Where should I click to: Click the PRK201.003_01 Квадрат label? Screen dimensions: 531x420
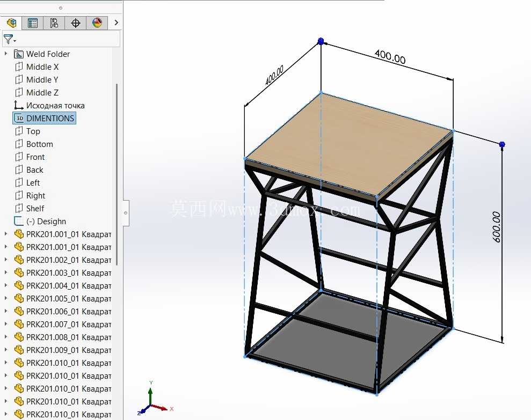tap(69, 273)
